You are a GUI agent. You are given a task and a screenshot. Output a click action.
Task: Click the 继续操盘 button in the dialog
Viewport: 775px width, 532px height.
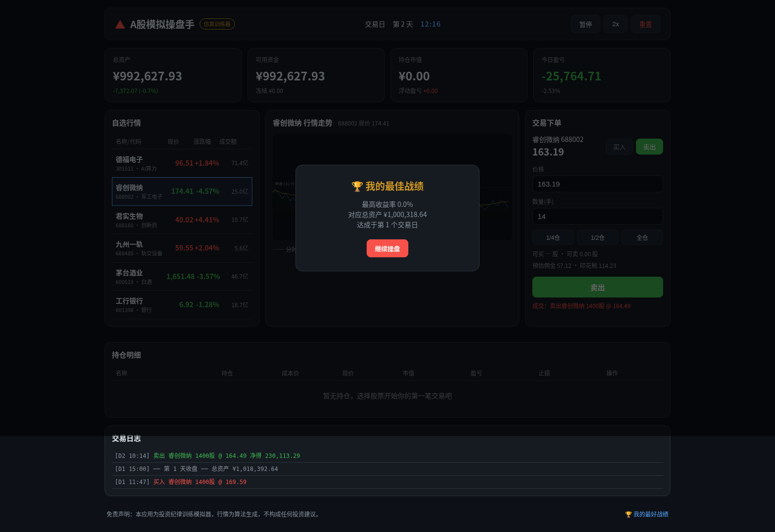tap(387, 249)
